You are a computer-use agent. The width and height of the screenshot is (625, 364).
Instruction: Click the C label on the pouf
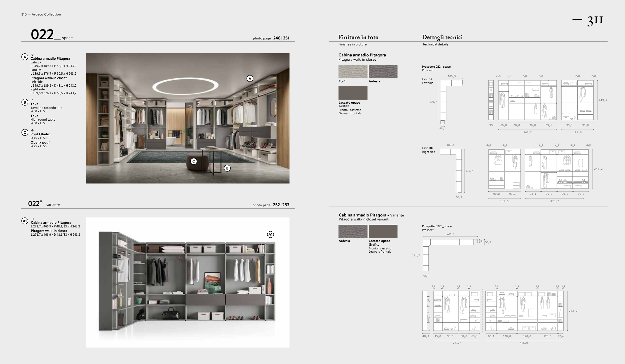pyautogui.click(x=193, y=161)
